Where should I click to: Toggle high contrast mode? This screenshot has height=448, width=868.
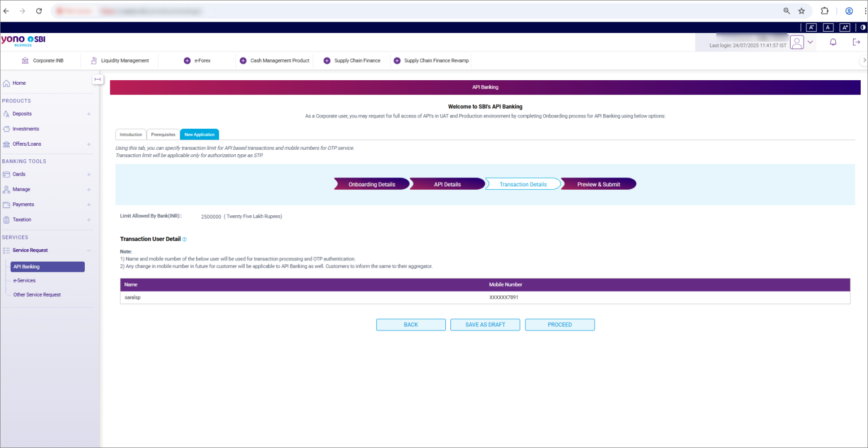pos(862,27)
